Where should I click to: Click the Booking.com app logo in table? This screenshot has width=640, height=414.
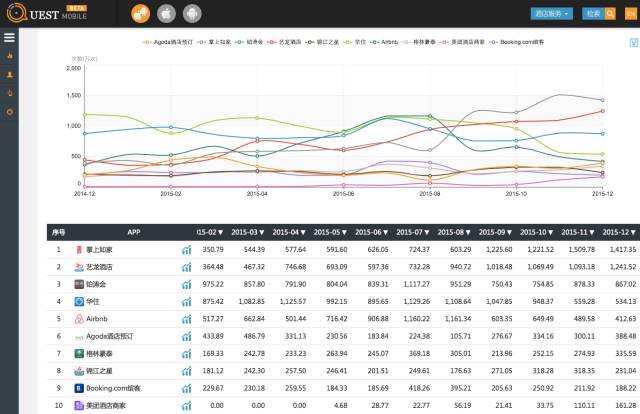[x=79, y=388]
